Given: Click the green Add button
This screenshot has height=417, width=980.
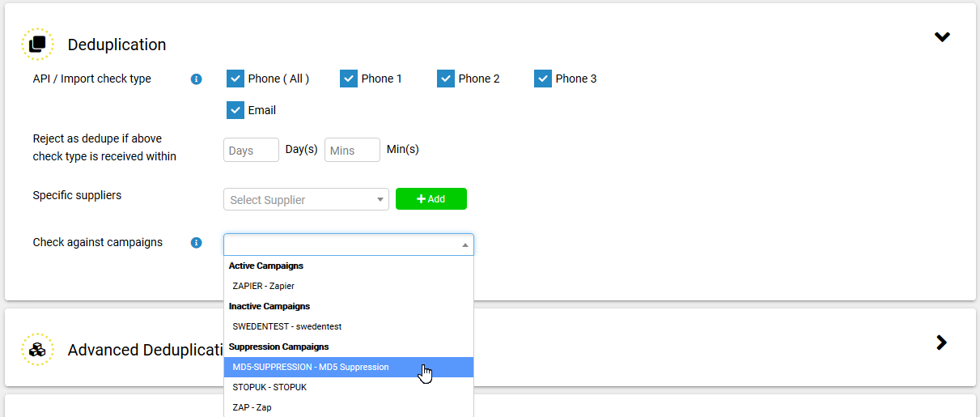Looking at the screenshot, I should (431, 199).
